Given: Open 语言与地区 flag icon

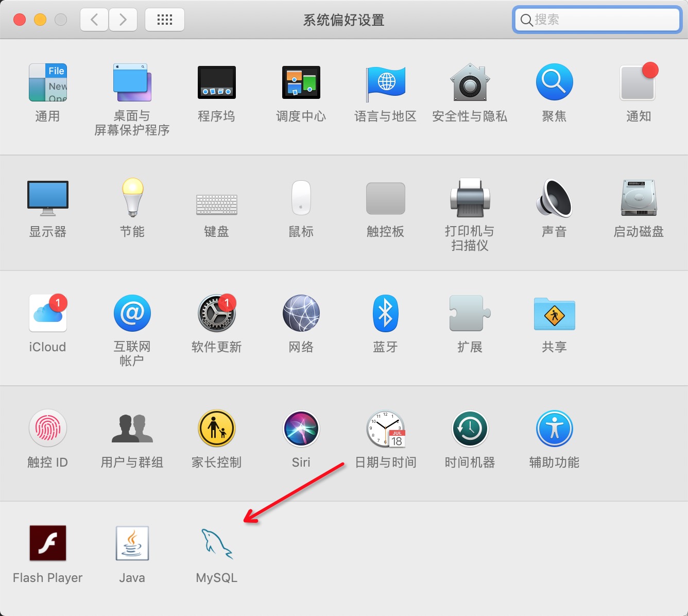Looking at the screenshot, I should [386, 83].
